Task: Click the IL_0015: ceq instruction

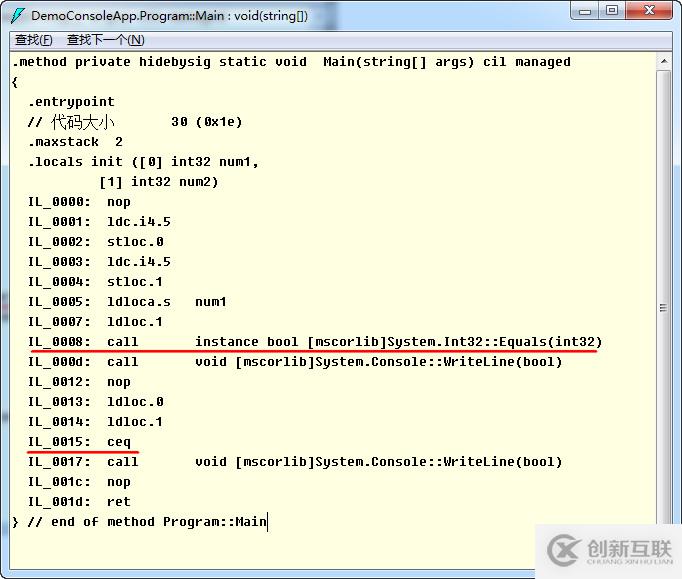Action: 79,442
